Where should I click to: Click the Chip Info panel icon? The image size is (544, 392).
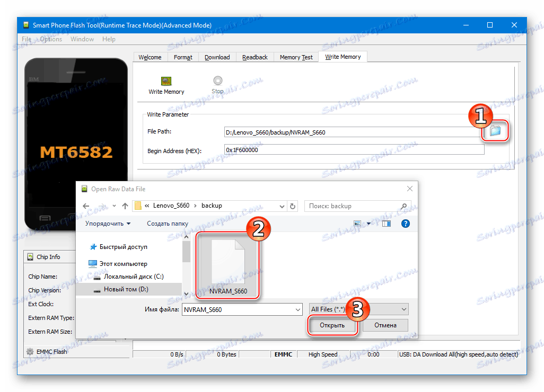coord(31,256)
